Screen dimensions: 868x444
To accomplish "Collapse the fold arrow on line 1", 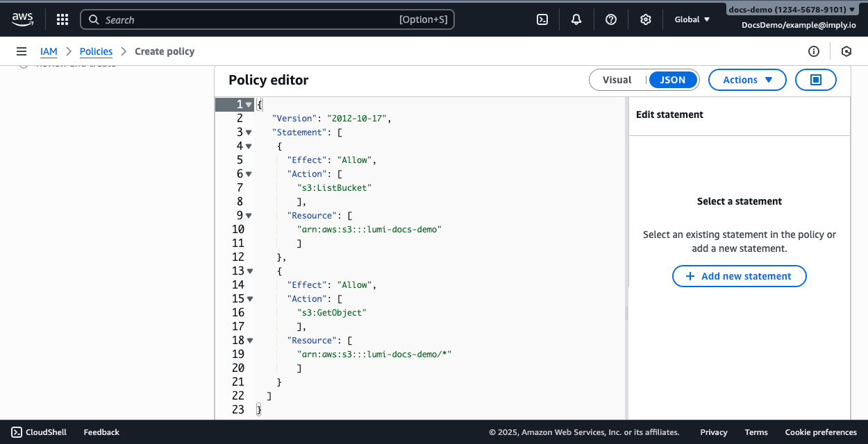I will 249,105.
